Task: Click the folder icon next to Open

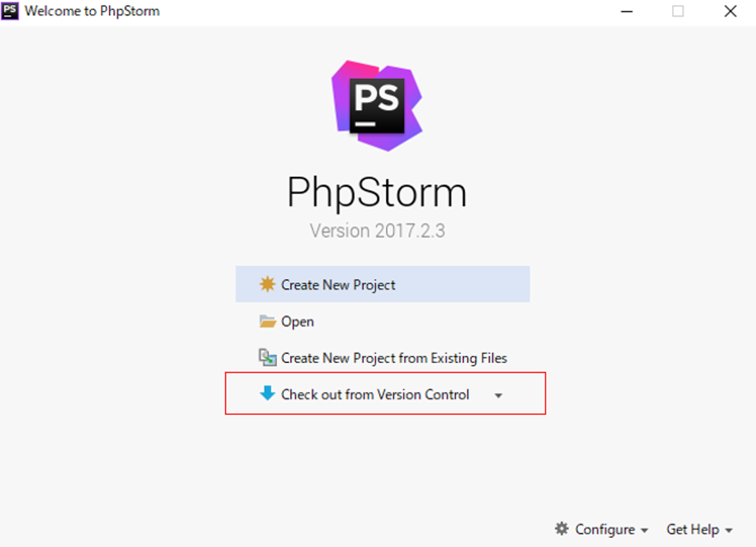Action: point(267,321)
